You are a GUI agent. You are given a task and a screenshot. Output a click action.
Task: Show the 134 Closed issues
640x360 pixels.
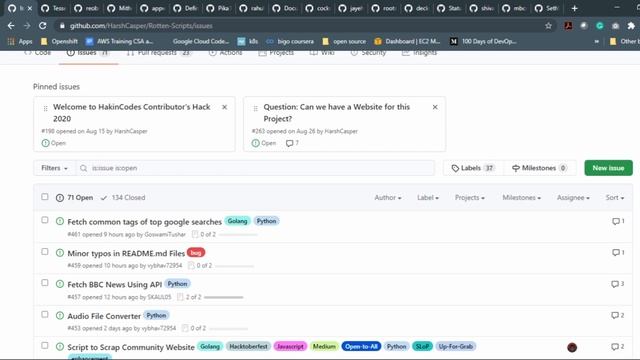coord(123,198)
